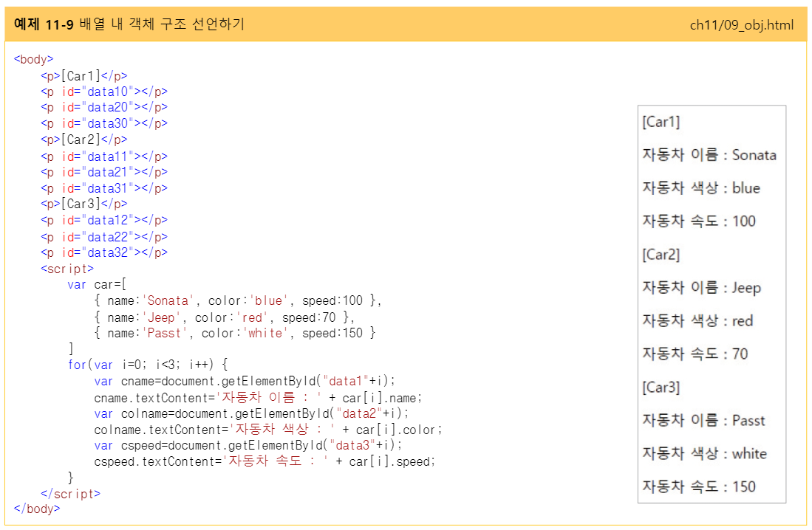Screen dimensions: 812x530
Task: Click '자동차 속도 : 150' in output
Action: point(699,486)
